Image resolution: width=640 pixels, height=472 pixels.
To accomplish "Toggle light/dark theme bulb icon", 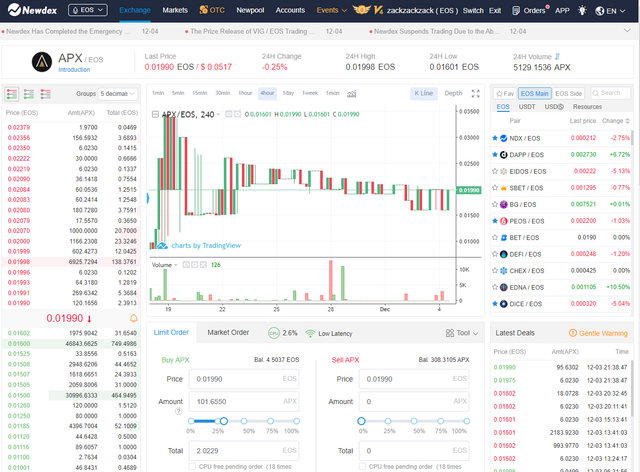I will pyautogui.click(x=582, y=11).
